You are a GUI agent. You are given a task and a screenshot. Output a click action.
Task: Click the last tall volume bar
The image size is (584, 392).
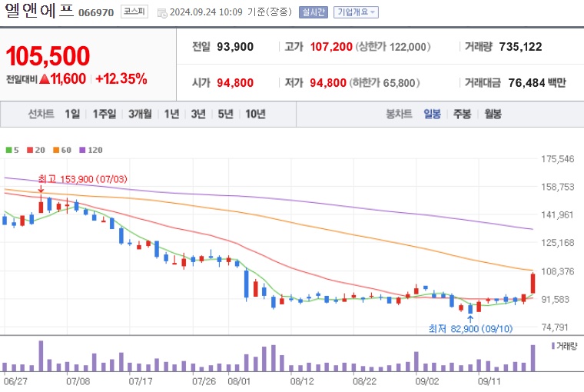tap(533, 358)
